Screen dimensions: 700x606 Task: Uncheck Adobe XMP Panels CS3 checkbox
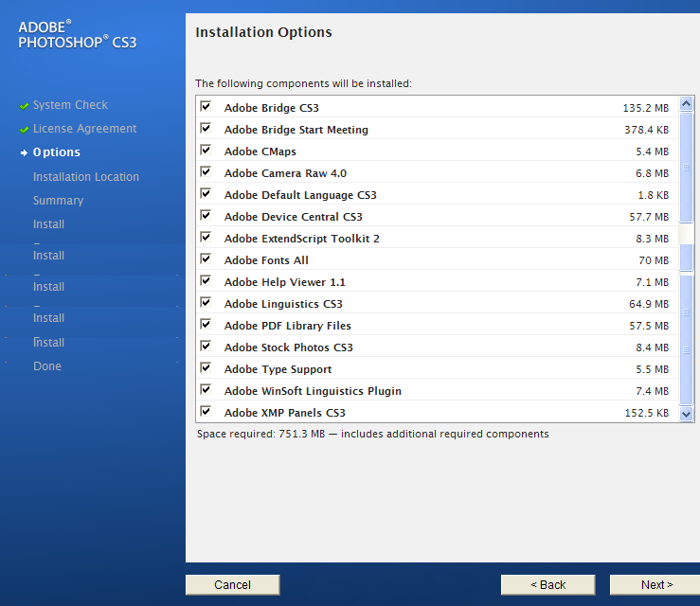(x=206, y=411)
